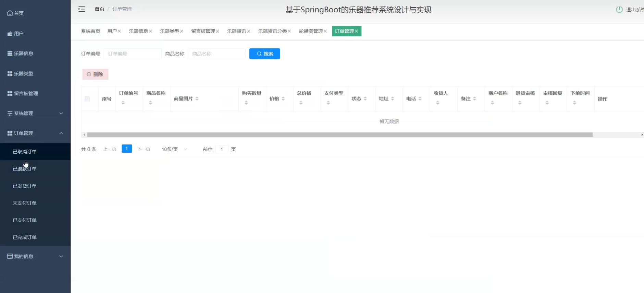This screenshot has width=644, height=293.
Task: Open 首页 in the sidebar
Action: pos(35,13)
